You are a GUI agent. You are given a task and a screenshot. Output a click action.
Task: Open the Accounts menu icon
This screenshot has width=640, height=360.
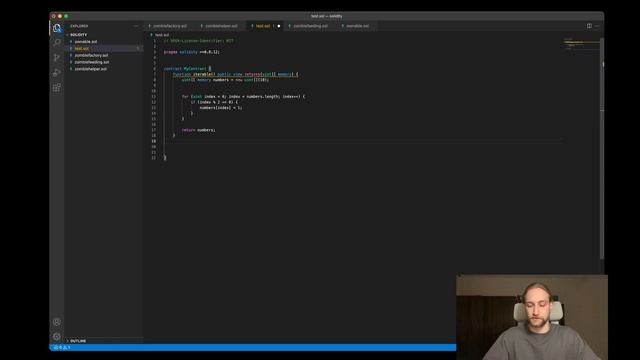[x=57, y=322]
